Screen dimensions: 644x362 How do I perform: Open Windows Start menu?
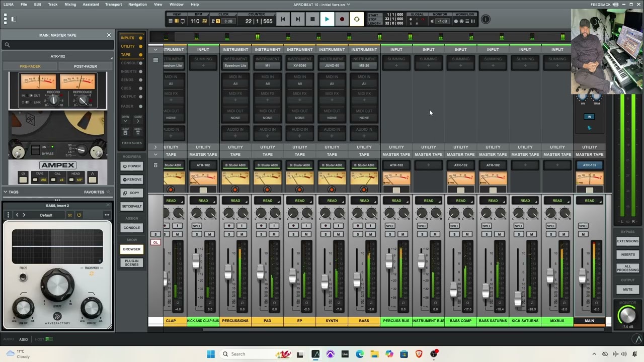(211, 354)
